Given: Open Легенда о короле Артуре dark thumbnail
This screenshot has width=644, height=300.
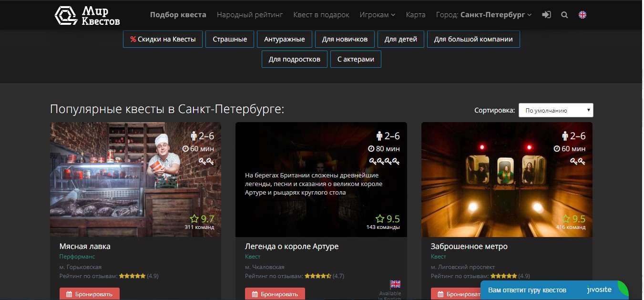Looking at the screenshot, I should [321, 179].
